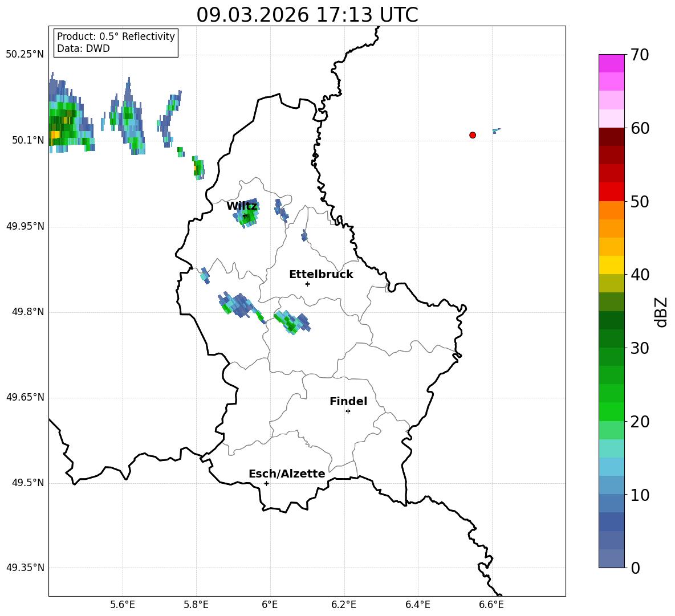The height and width of the screenshot is (616, 675).
Task: Click the 'Product: 0.5° Reflectivity' text
Action: [116, 36]
